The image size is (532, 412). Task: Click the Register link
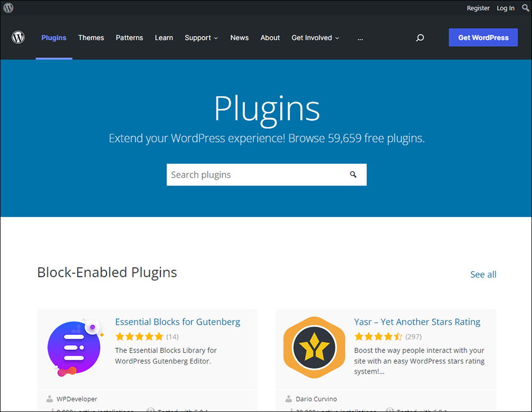point(478,8)
